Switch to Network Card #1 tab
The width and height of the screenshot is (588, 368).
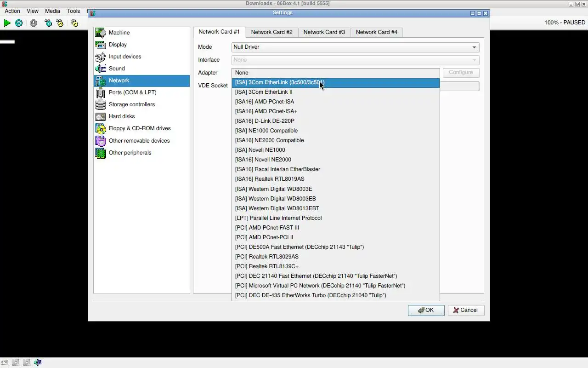(219, 32)
